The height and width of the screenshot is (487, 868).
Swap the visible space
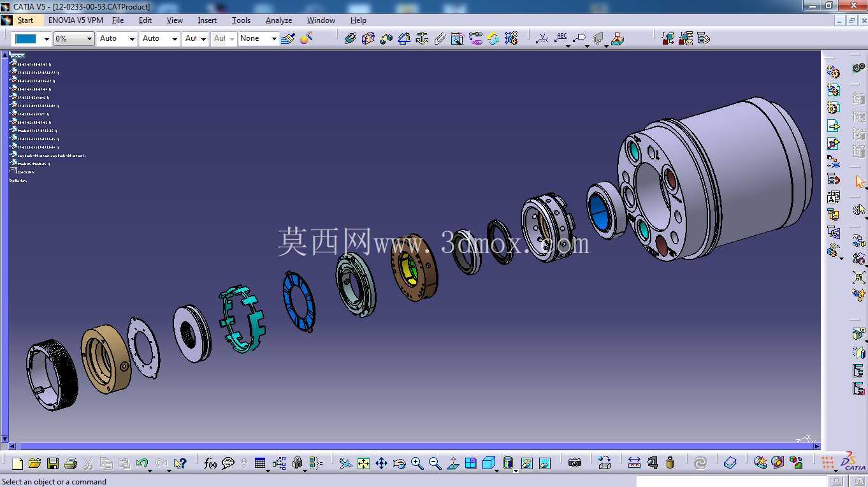pos(544,463)
